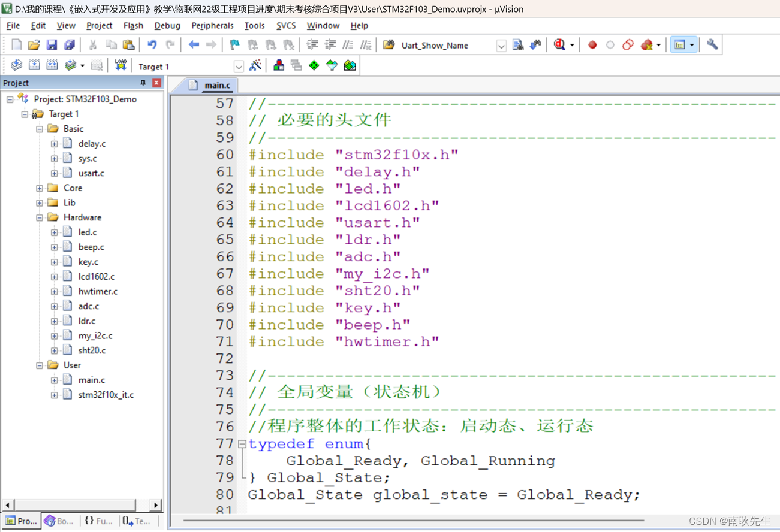Screen dimensions: 780x532
Task: Download code to flash with LOAD
Action: tap(121, 65)
